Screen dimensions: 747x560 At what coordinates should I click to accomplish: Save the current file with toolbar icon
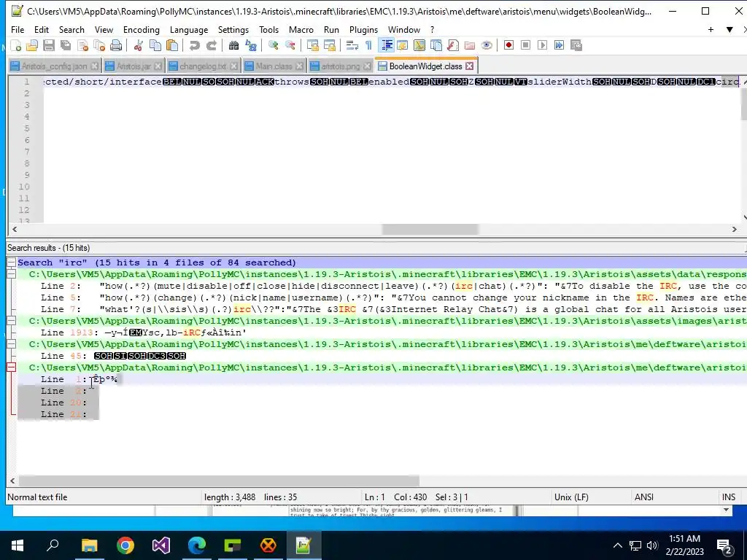click(x=49, y=46)
